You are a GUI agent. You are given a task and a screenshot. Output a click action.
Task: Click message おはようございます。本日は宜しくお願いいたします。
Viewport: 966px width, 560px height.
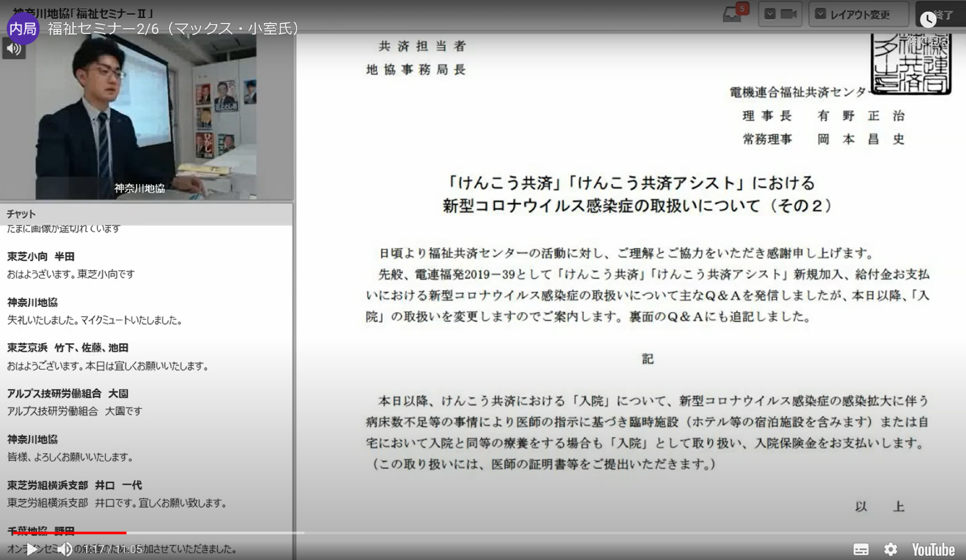click(x=108, y=366)
